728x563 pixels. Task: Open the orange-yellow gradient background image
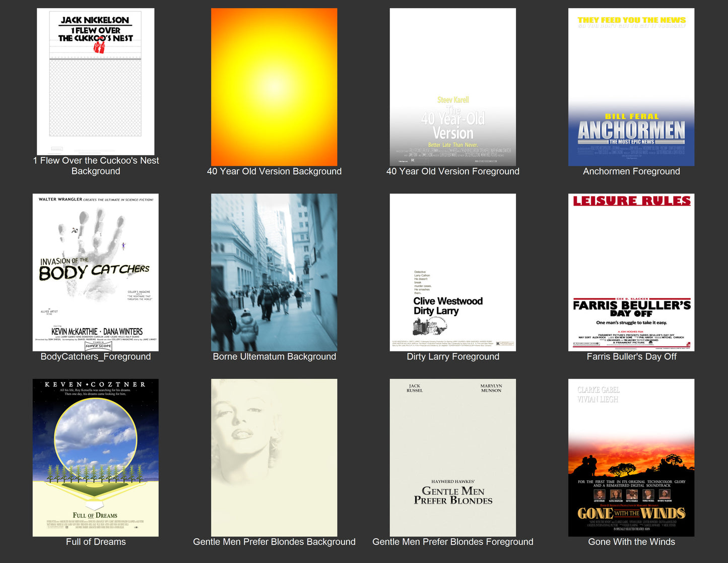pos(274,87)
